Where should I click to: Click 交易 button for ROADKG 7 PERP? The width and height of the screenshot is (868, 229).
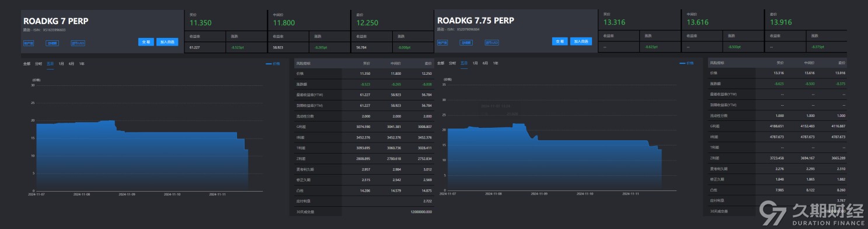[x=147, y=41]
